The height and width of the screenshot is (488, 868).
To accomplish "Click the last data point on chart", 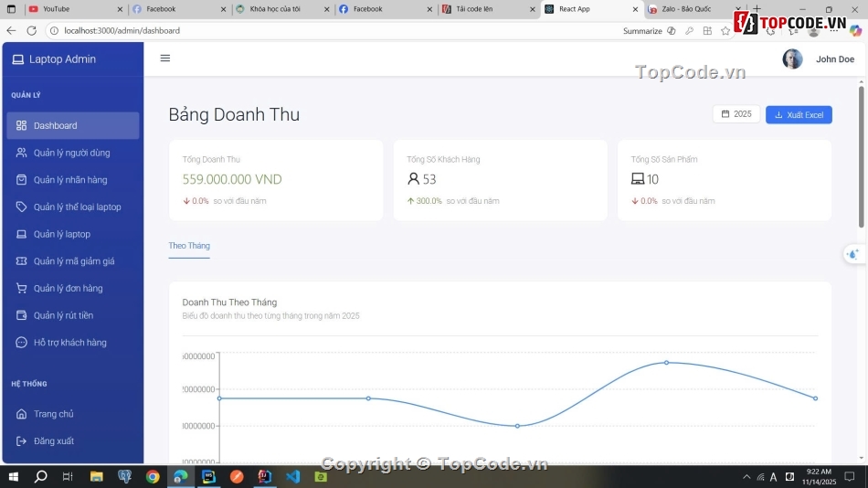I will (x=815, y=398).
